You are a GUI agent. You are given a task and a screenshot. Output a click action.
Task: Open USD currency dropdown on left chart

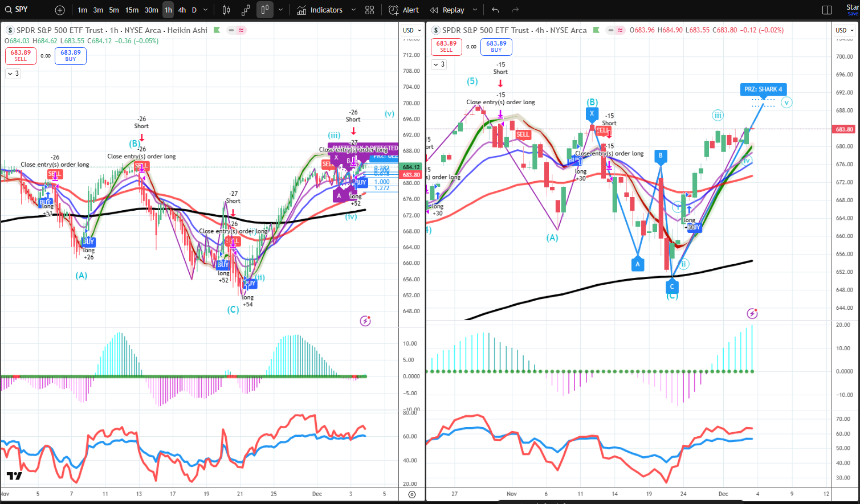[x=411, y=30]
